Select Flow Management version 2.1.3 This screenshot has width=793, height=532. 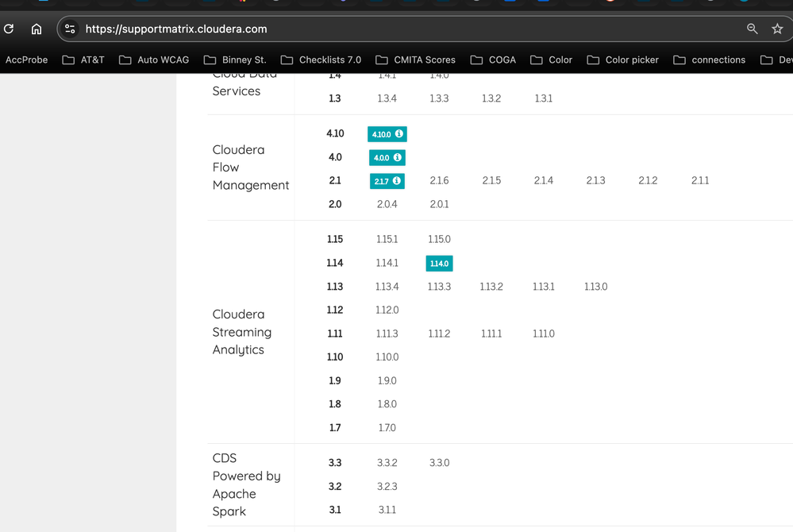[x=595, y=180]
